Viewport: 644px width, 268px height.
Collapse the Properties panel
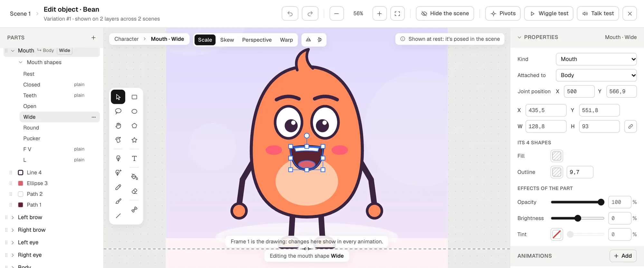(519, 37)
